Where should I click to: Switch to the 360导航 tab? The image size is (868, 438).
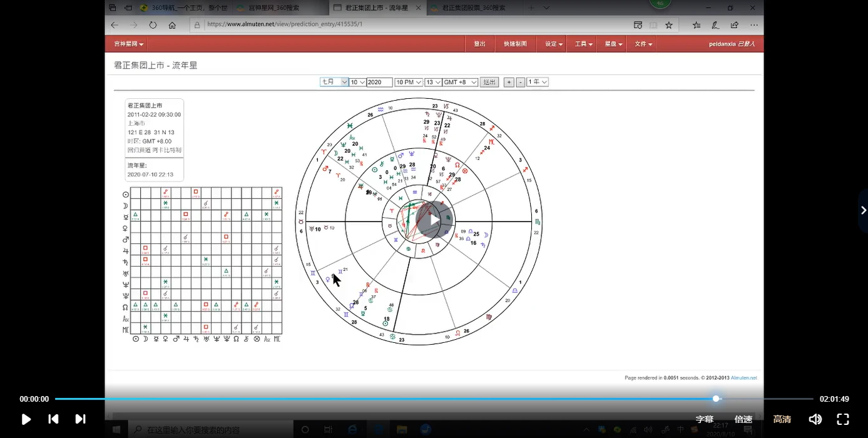pos(185,8)
